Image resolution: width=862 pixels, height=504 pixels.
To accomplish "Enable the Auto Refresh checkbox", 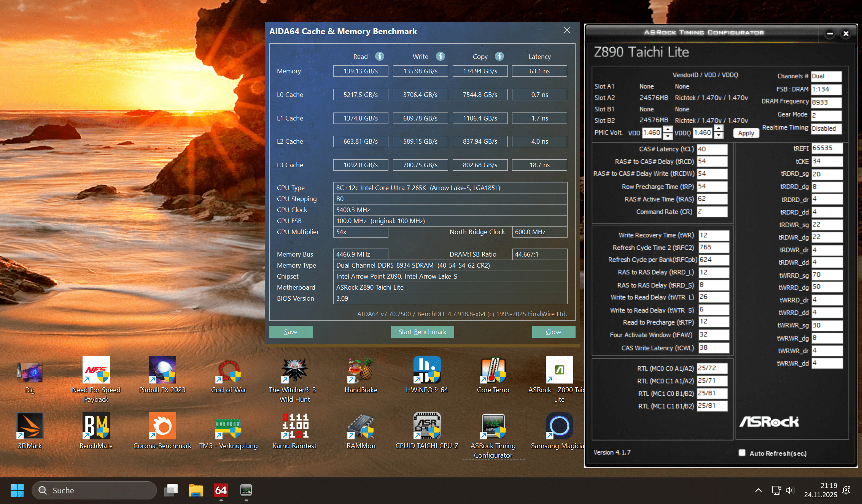I will pos(742,453).
